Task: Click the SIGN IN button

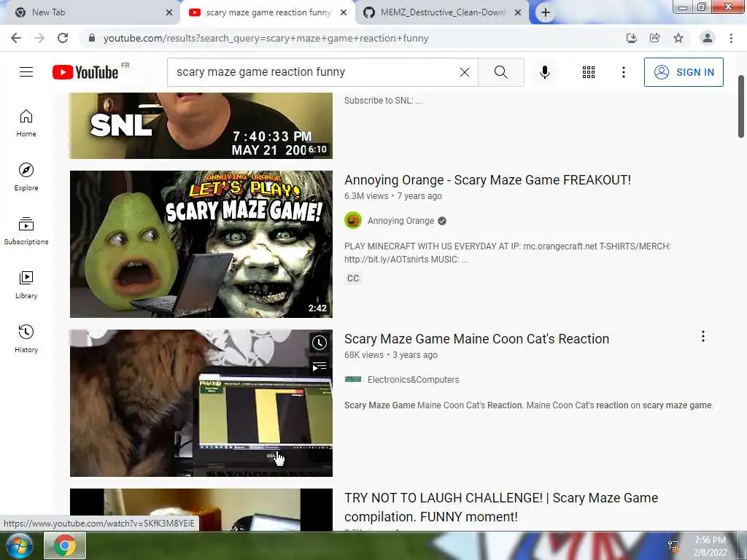Action: [684, 72]
